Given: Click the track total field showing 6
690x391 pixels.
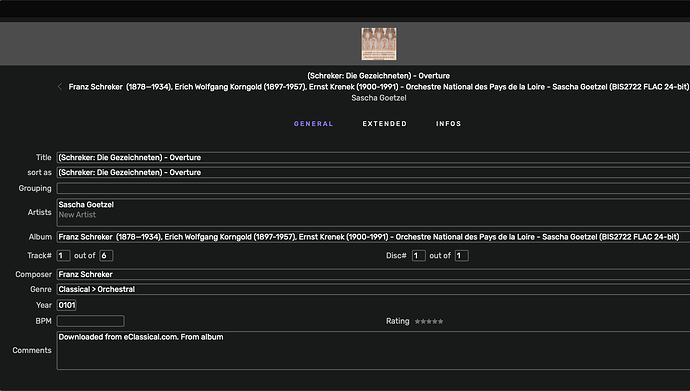Looking at the screenshot, I should [x=106, y=256].
